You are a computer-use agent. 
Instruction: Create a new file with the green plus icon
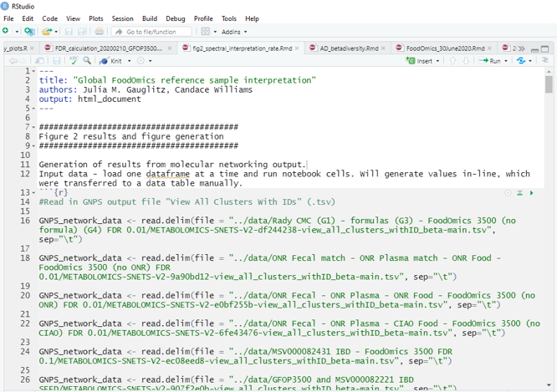pos(5,31)
